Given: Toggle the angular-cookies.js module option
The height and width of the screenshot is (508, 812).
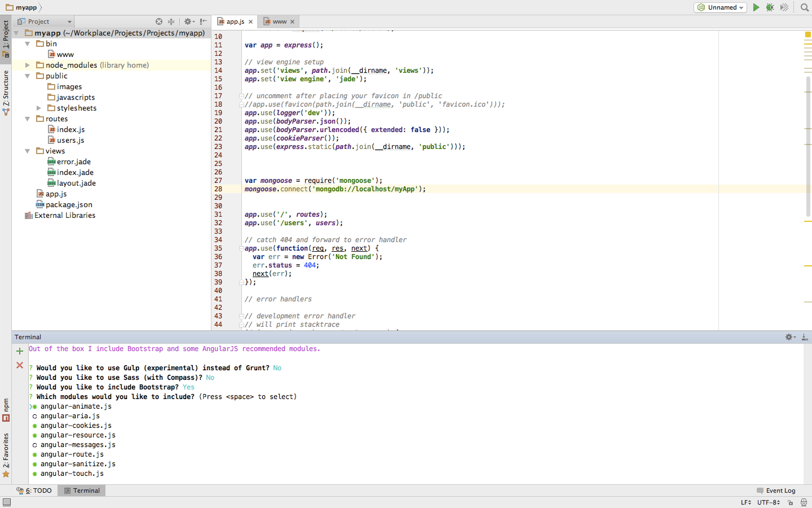Looking at the screenshot, I should click(x=35, y=426).
